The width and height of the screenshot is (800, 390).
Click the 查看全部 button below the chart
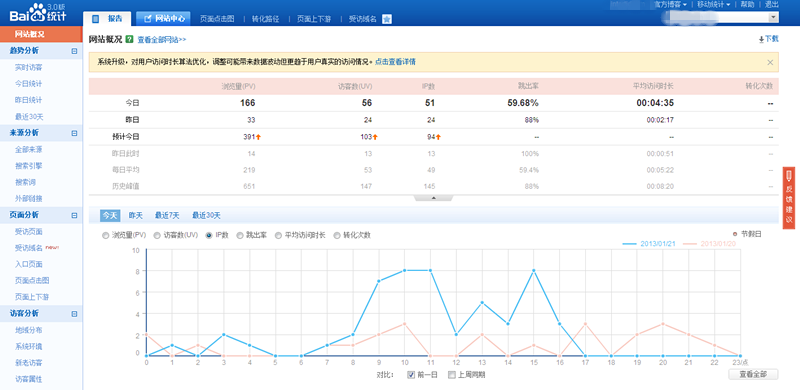[753, 374]
